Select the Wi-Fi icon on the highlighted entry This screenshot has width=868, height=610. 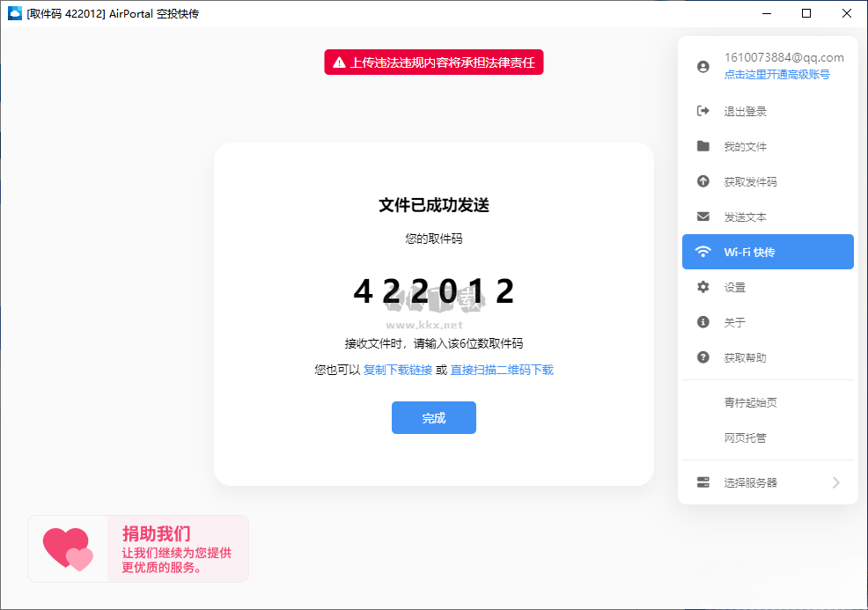pyautogui.click(x=702, y=252)
